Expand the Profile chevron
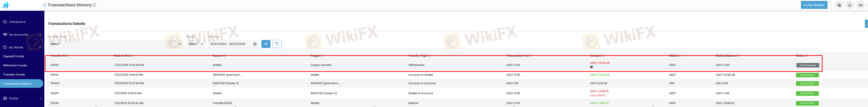Image resolution: width=868 pixels, height=107 pixels. 40,99
